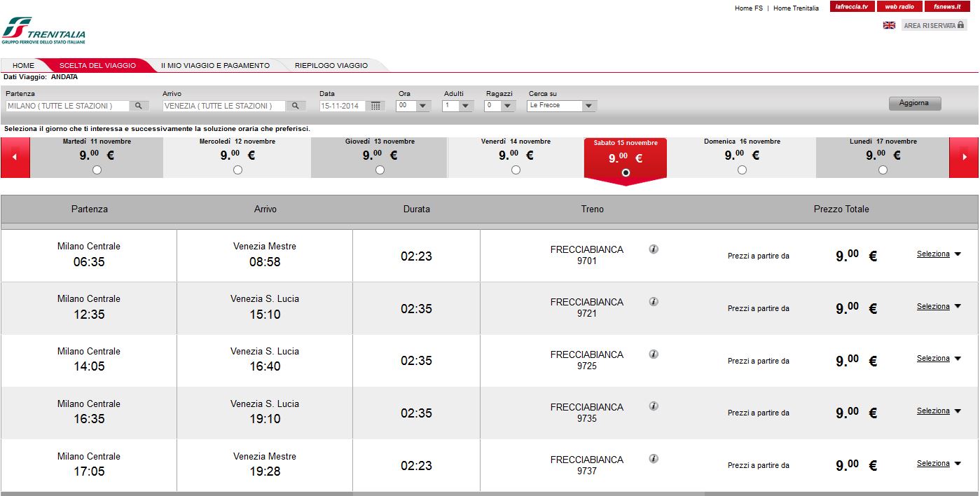The height and width of the screenshot is (496, 980).
Task: Go to previous days with left red arrow
Action: point(15,158)
